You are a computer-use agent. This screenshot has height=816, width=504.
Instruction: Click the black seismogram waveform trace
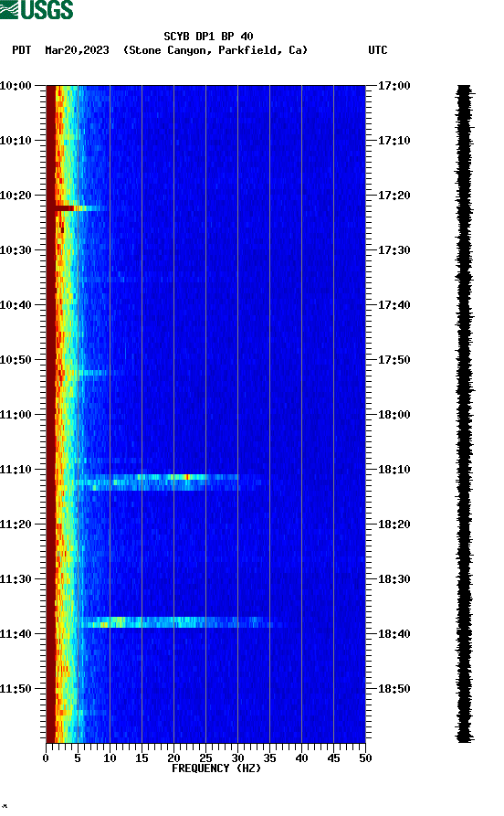pyautogui.click(x=465, y=414)
